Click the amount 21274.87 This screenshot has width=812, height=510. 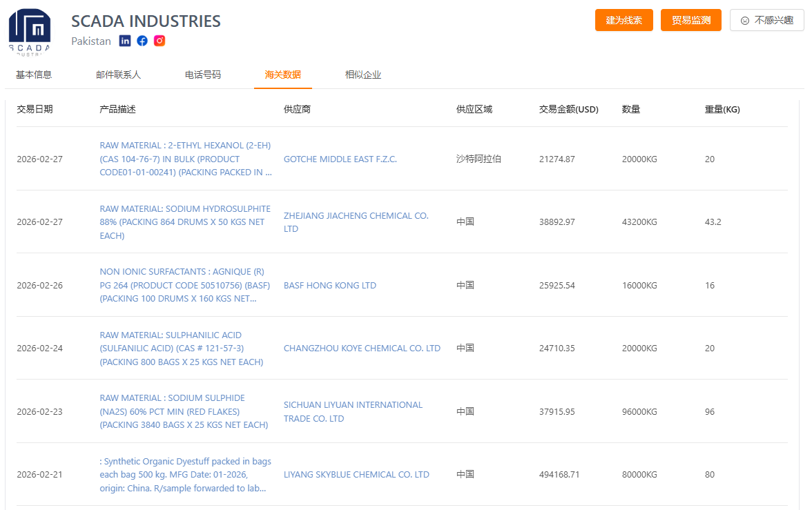557,159
